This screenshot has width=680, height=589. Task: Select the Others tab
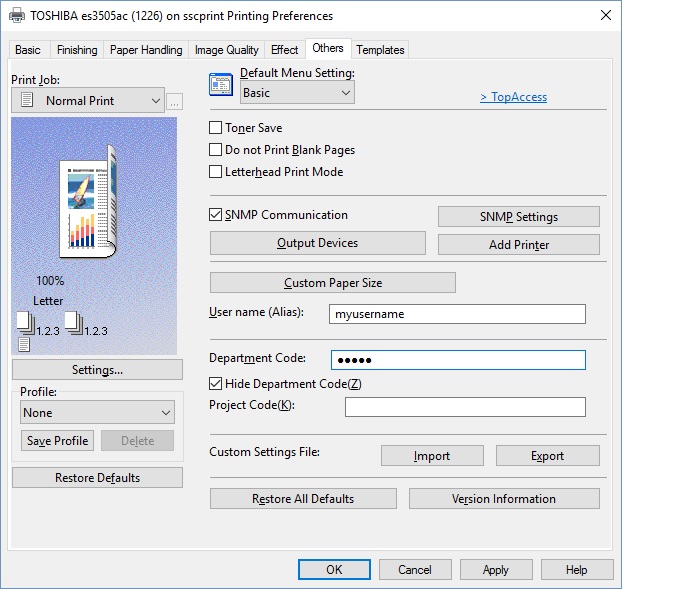(328, 48)
